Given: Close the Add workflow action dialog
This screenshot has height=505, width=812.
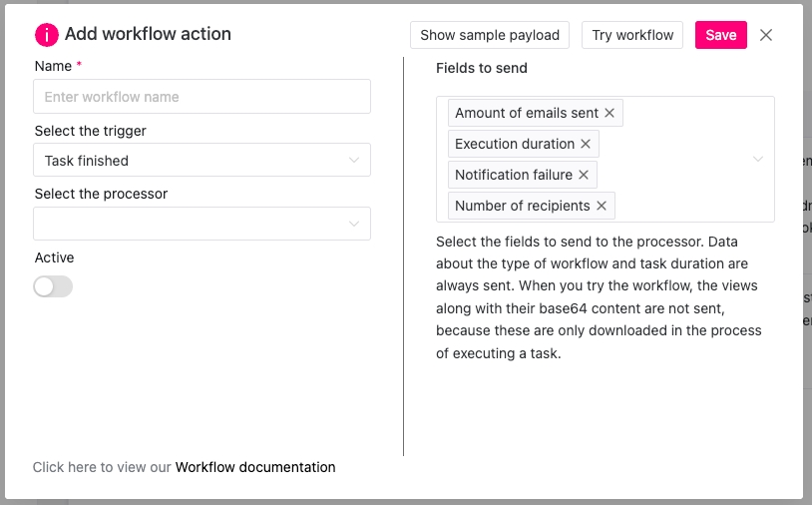Looking at the screenshot, I should [x=766, y=35].
